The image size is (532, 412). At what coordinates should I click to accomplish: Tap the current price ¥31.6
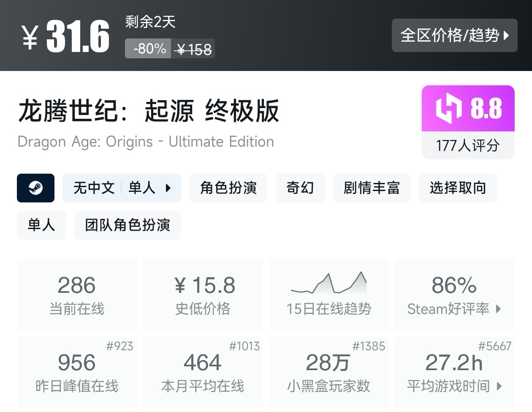tap(66, 37)
